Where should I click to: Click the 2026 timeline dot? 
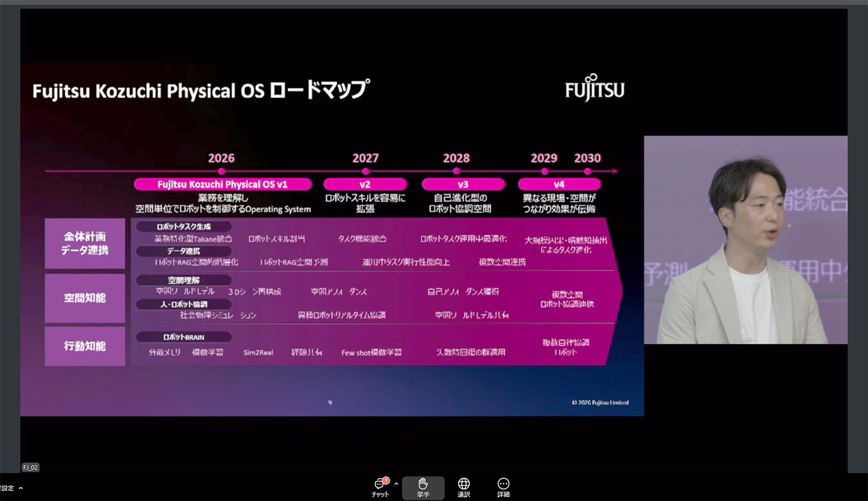tap(222, 171)
